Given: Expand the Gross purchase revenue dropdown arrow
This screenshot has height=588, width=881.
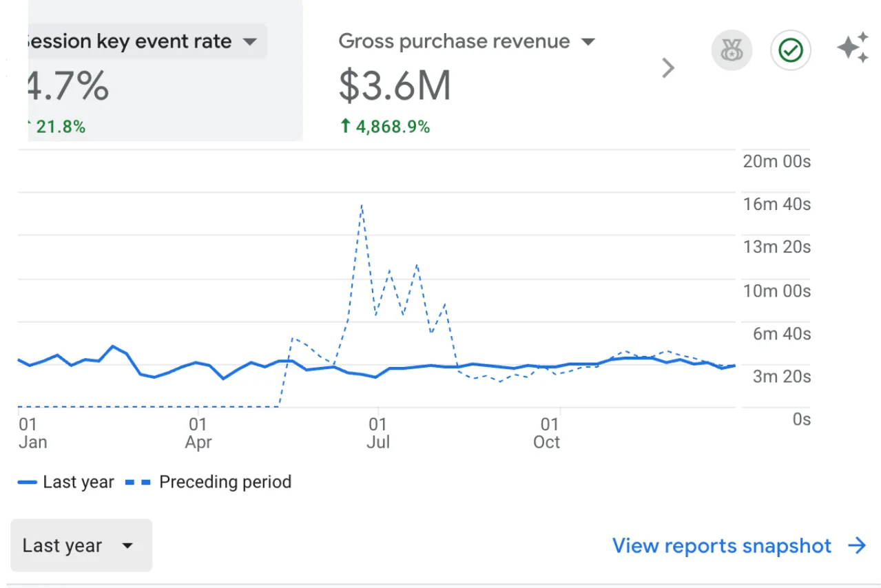Looking at the screenshot, I should [588, 42].
